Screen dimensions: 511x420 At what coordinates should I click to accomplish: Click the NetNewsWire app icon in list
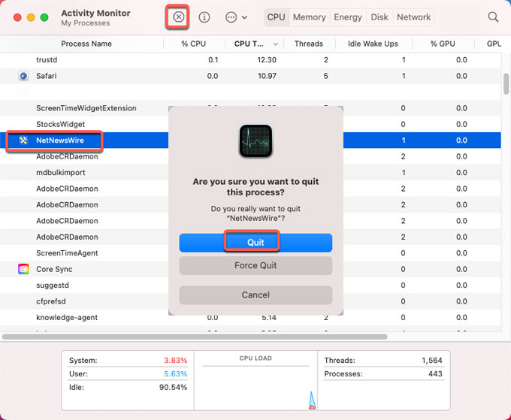(24, 141)
